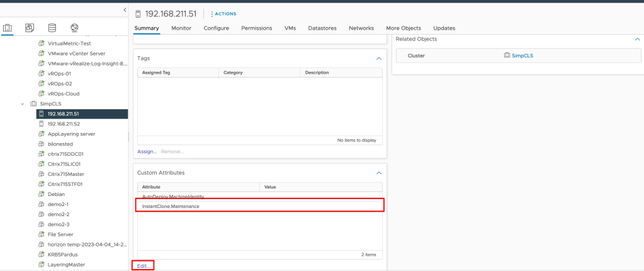Open the Datastores tab
Viewport: 644px width, 271px height.
click(322, 28)
